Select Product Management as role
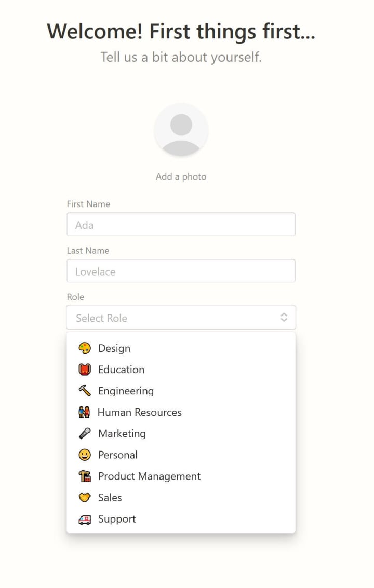Image resolution: width=374 pixels, height=588 pixels. click(x=149, y=476)
